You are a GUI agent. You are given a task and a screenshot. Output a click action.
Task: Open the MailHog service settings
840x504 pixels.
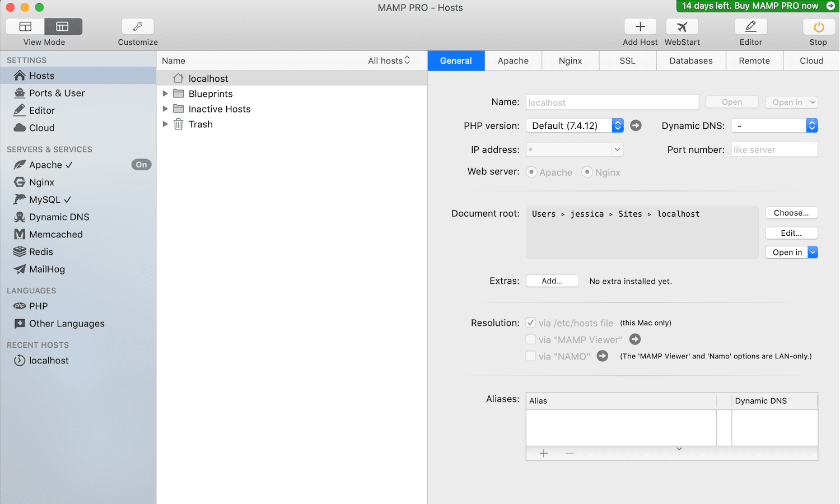pyautogui.click(x=18, y=269)
